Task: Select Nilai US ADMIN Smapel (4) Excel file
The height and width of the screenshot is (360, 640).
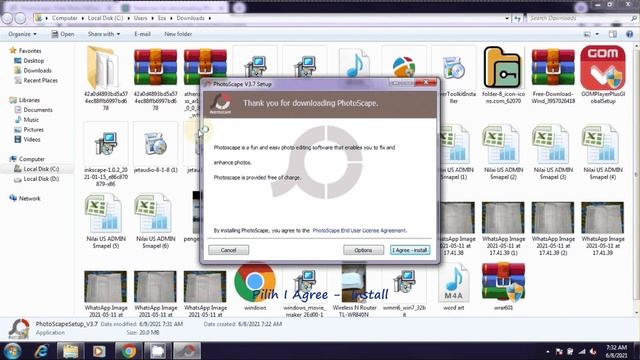Action: click(x=603, y=144)
